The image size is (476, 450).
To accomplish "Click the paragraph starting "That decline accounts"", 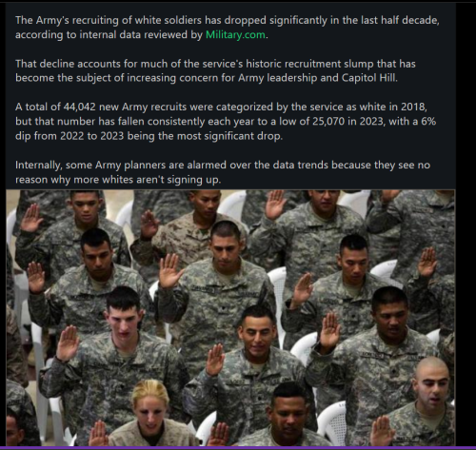I will (x=215, y=70).
